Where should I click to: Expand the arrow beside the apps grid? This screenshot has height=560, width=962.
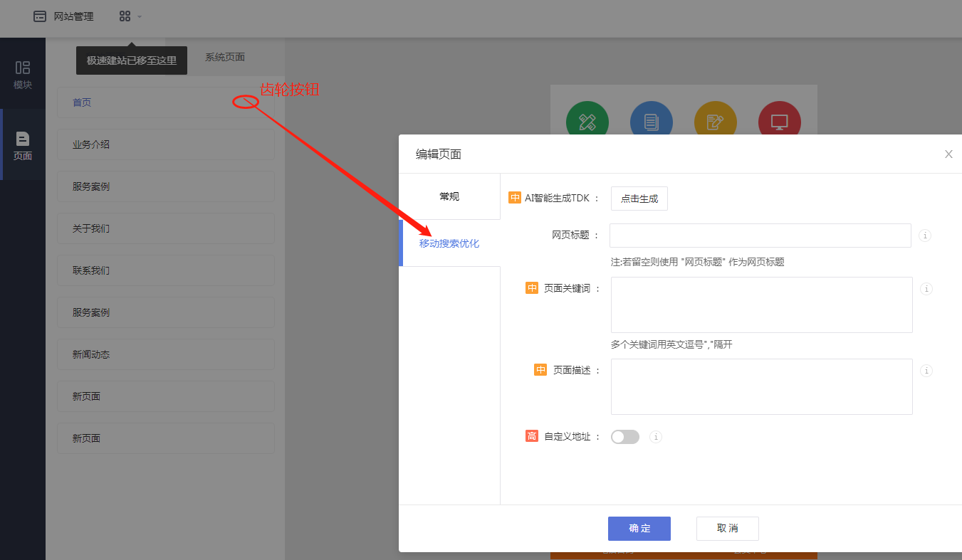pos(140,16)
